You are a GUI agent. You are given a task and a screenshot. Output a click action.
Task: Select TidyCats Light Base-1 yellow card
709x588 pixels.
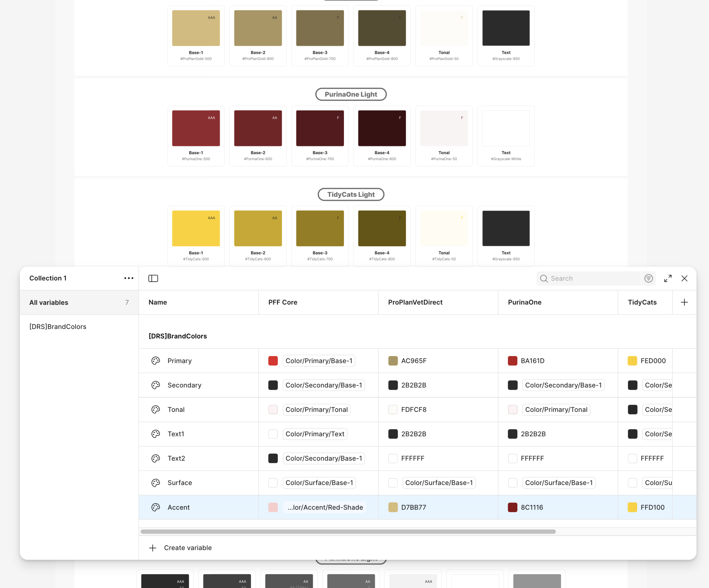coord(196,236)
